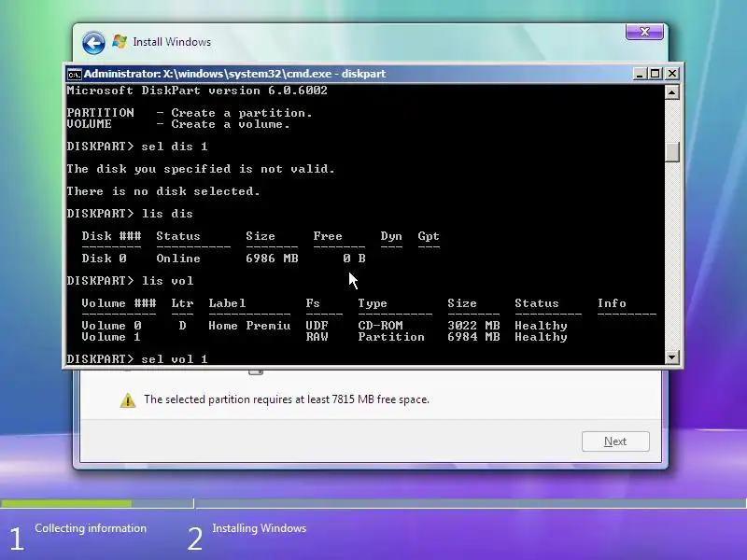Click the 'VOLUME - Create a volume.' line
Viewport: 747px width, 560px height.
[178, 124]
